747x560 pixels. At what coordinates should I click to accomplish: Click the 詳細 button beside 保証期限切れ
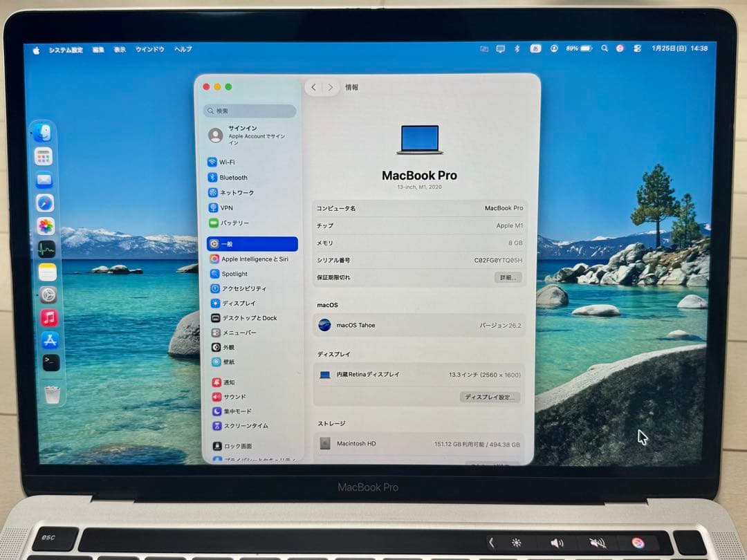point(508,277)
